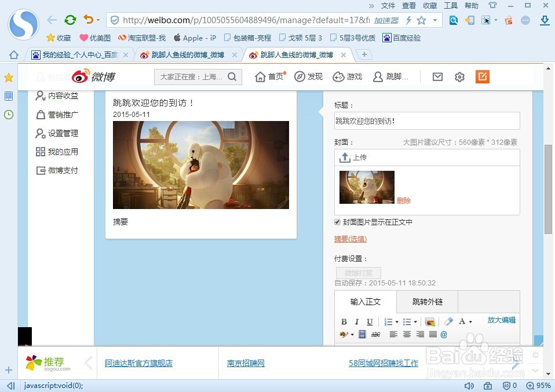
Task: Click the @ mention icon
Action: click(444, 334)
